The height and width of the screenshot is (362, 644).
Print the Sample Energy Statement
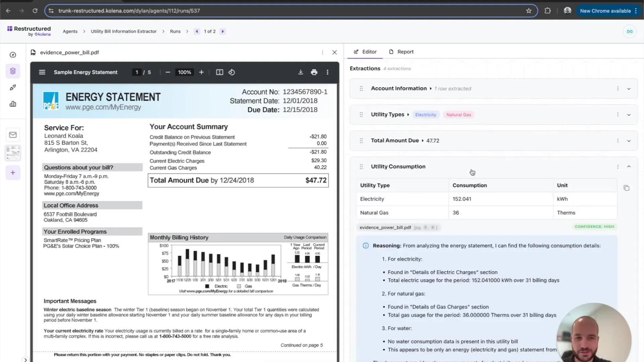tap(314, 72)
